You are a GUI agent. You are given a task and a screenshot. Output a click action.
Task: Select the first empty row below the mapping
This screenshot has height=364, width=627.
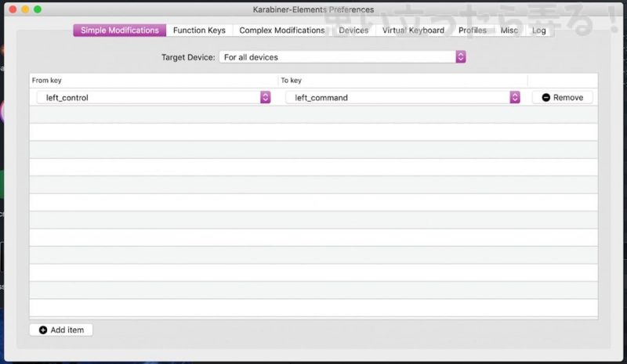click(313, 115)
